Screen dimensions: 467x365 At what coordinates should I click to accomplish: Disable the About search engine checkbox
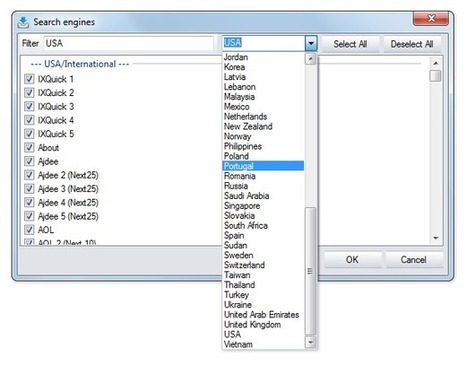click(x=29, y=147)
